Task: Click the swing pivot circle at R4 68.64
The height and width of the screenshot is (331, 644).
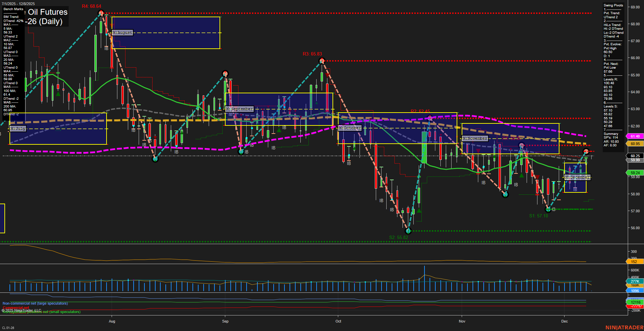Action: [100, 13]
